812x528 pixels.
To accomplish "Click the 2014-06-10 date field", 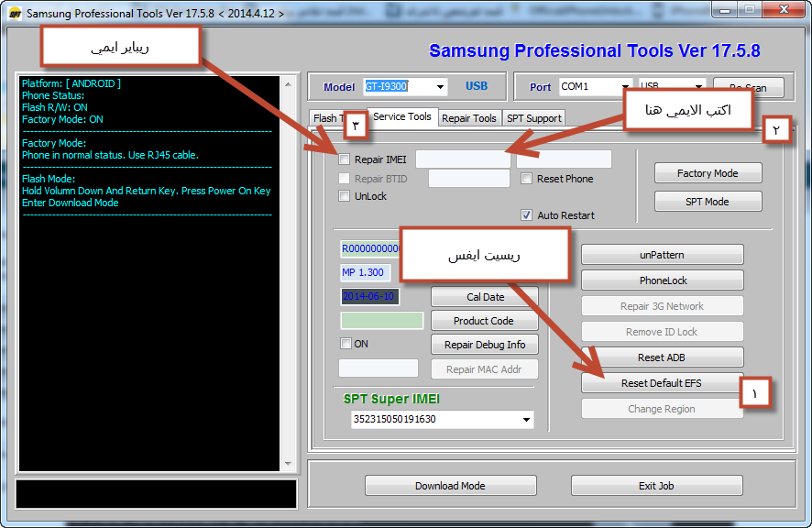I will 369,296.
